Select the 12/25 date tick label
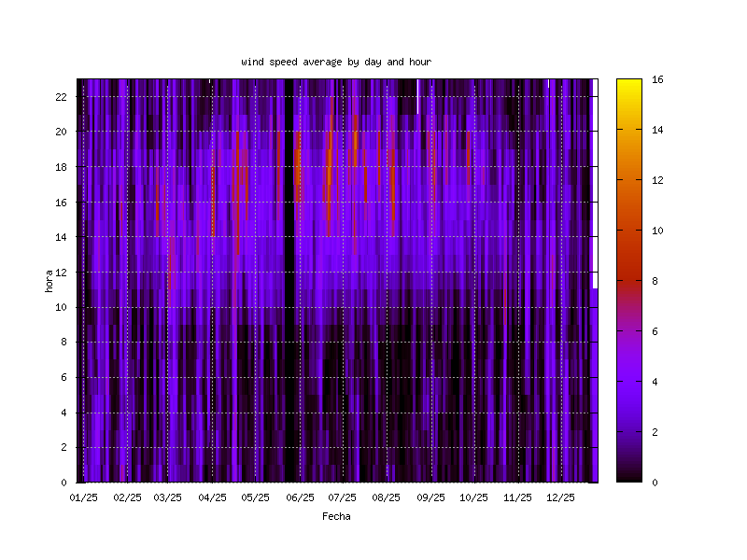747x560 pixels. pyautogui.click(x=559, y=497)
